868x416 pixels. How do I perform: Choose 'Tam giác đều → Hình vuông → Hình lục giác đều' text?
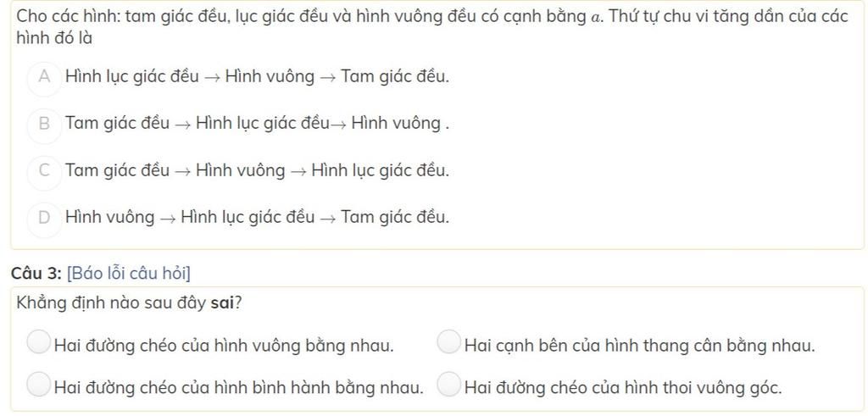[x=258, y=170]
